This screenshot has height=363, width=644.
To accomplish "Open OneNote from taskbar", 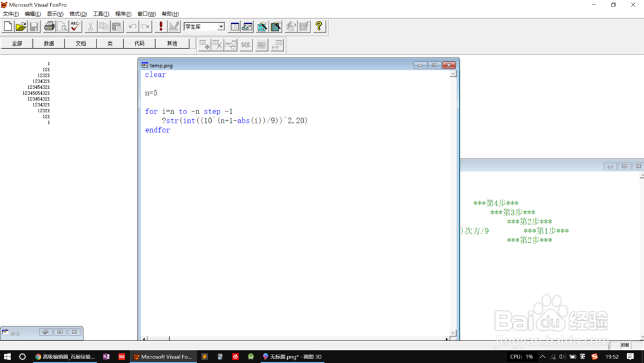I will 106,357.
